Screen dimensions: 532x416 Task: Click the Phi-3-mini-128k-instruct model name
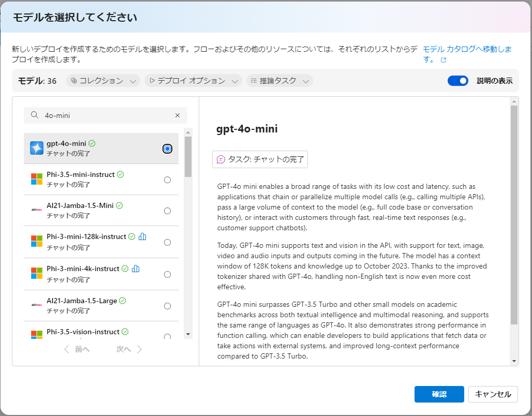tap(86, 236)
